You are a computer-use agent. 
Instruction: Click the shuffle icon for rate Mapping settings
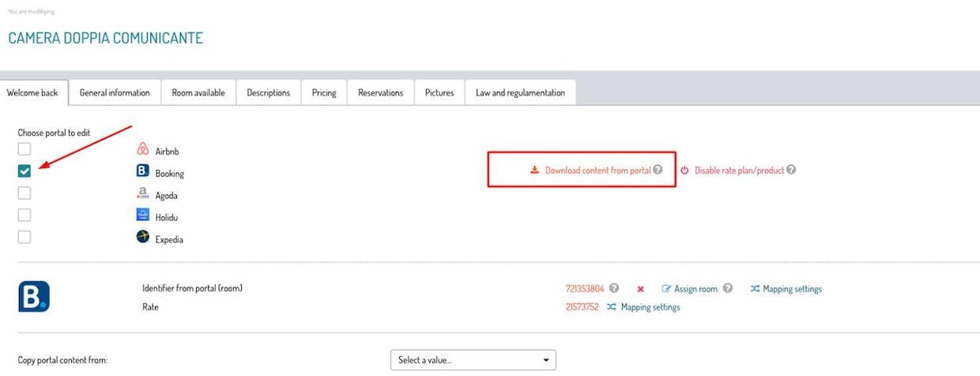(612, 307)
